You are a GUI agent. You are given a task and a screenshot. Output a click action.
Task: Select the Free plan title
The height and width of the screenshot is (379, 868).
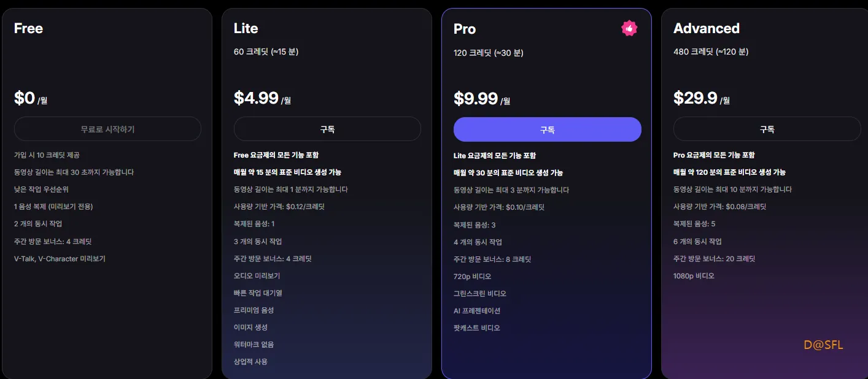point(28,28)
